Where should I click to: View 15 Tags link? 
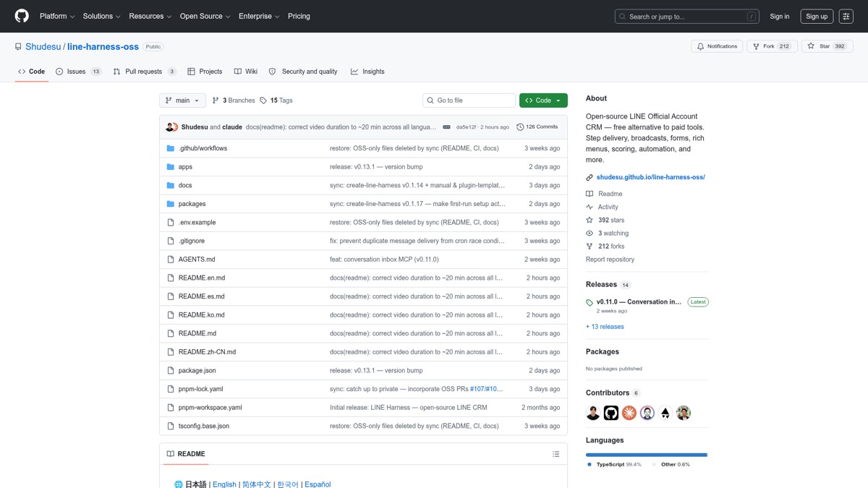point(276,100)
